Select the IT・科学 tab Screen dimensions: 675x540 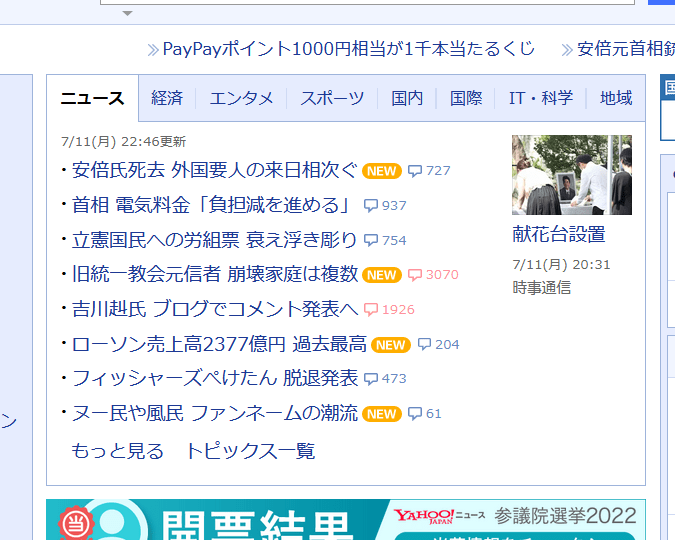(x=541, y=98)
